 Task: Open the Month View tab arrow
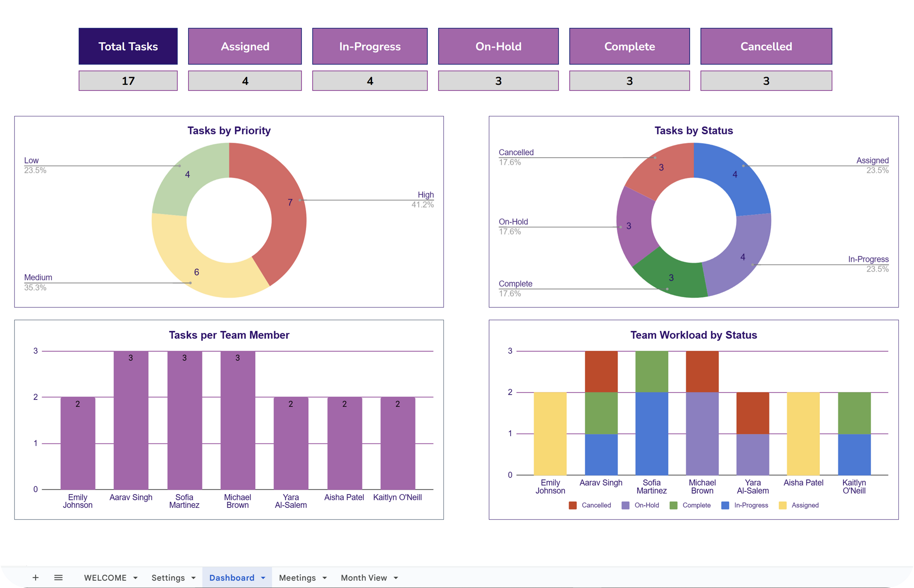396,578
